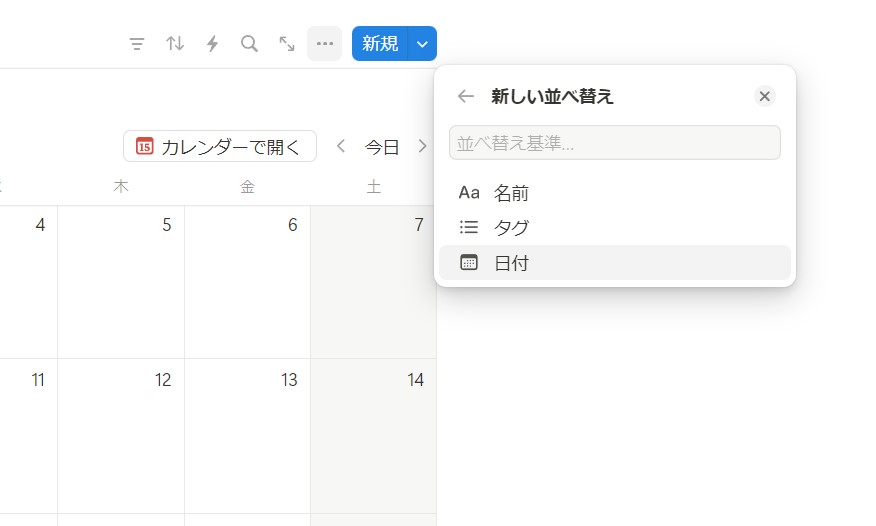Viewport: 876px width, 526px height.
Task: Open automations lightning bolt icon
Action: 212,44
